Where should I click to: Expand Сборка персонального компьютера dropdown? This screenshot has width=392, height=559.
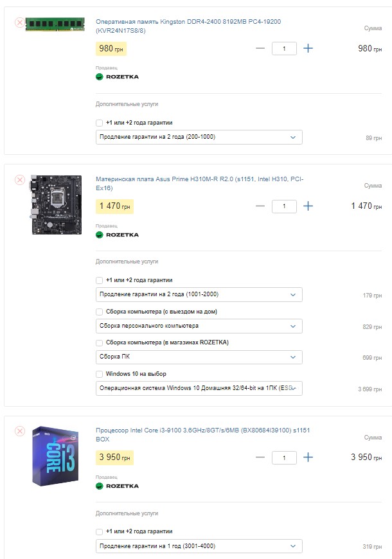[x=199, y=326]
